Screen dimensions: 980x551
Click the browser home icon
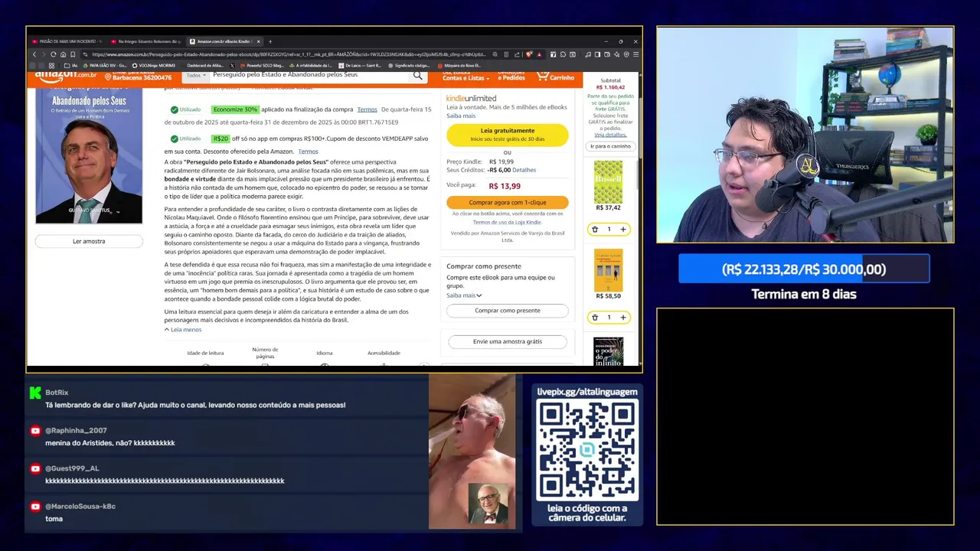(63, 54)
